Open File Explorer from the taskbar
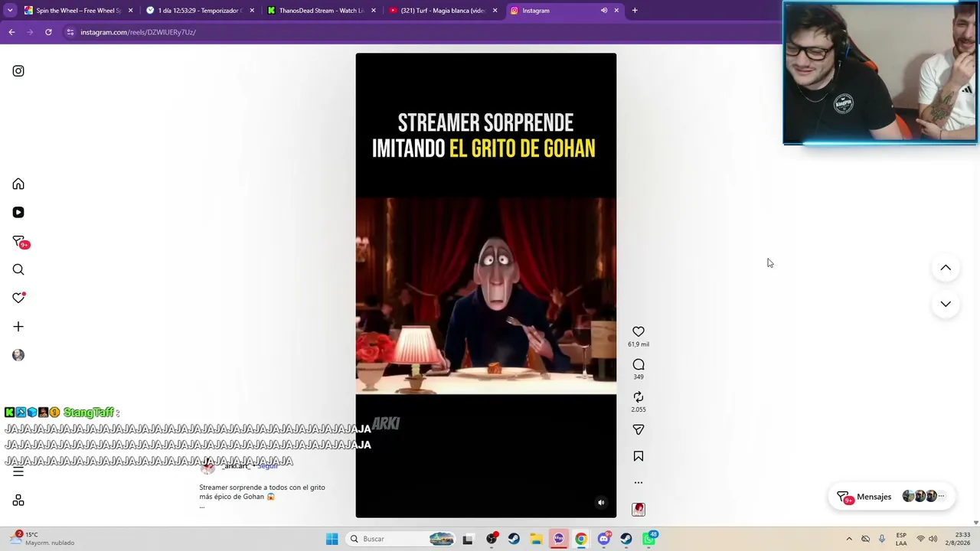Viewport: 980px width, 551px height. 536,540
